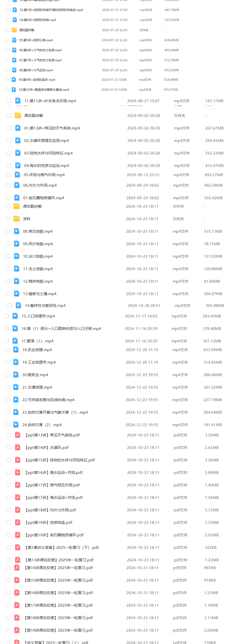The image size is (252, 644).
Task: Click the PDF icon for 【ppt第14讲】水循环.pdf
Action: point(17,447)
